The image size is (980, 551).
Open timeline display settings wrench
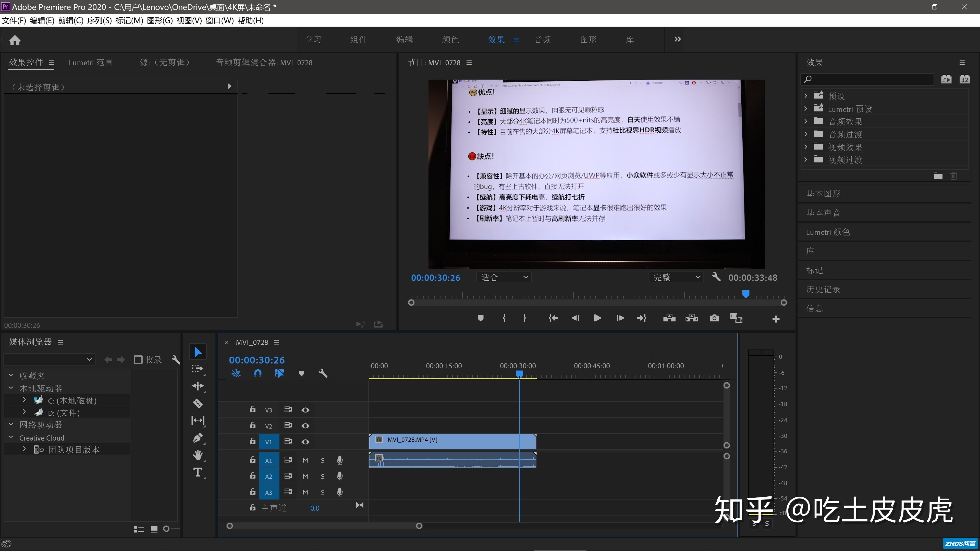pyautogui.click(x=323, y=373)
